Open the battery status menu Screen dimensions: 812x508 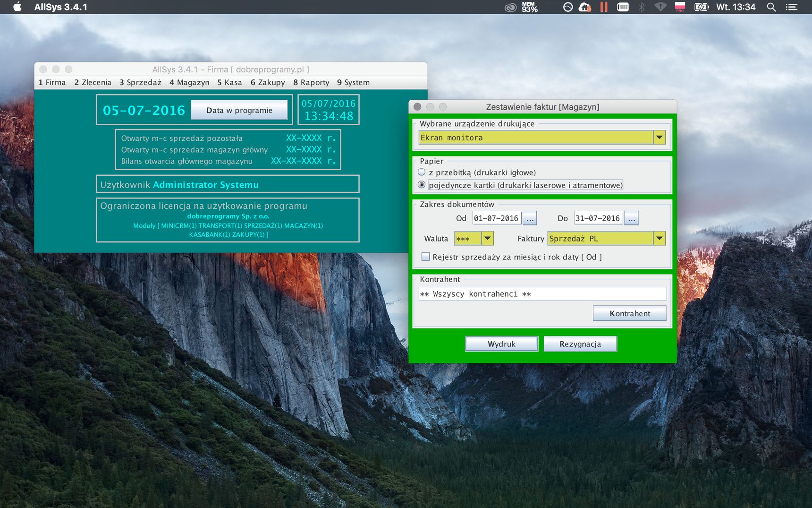coord(702,7)
